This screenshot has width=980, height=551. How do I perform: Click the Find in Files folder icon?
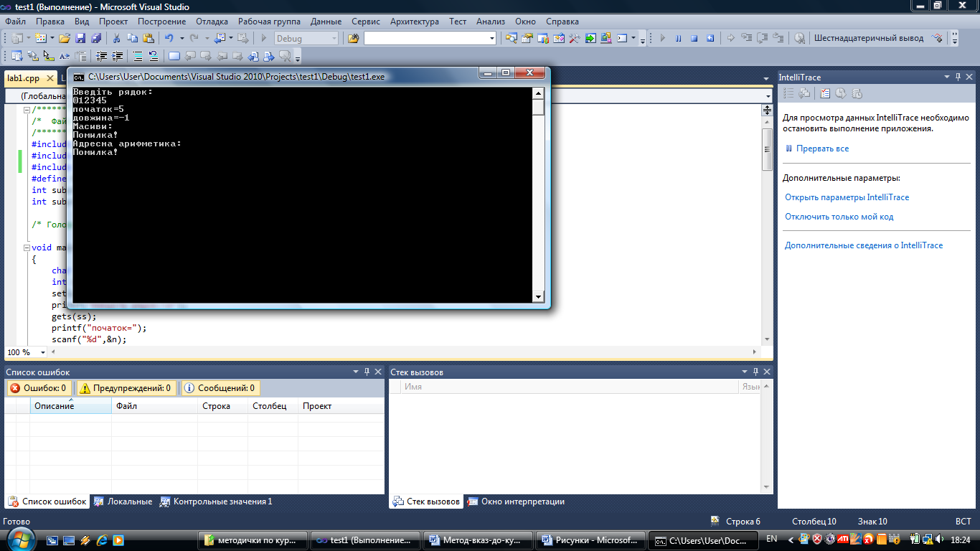[353, 38]
